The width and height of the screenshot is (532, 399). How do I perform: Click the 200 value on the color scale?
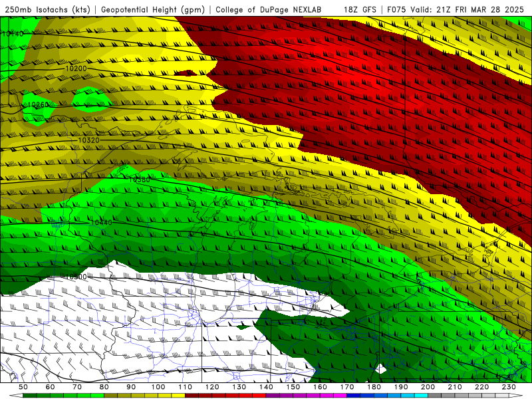(428, 387)
